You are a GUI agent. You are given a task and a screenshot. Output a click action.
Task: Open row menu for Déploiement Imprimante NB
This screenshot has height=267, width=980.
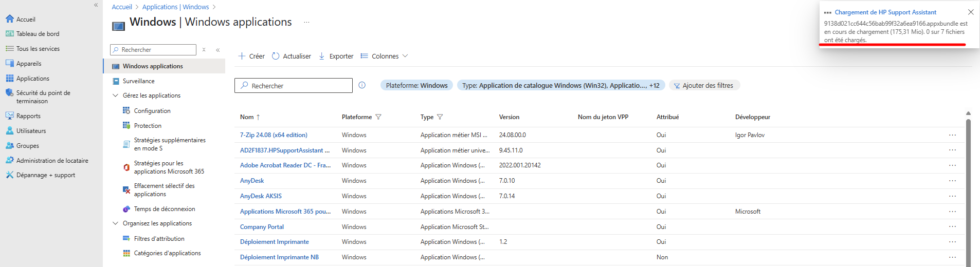pos(952,257)
